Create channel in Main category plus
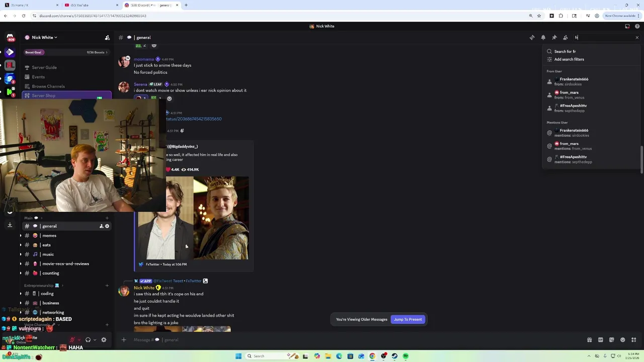Viewport: 644px width, 362px height. [x=107, y=218]
